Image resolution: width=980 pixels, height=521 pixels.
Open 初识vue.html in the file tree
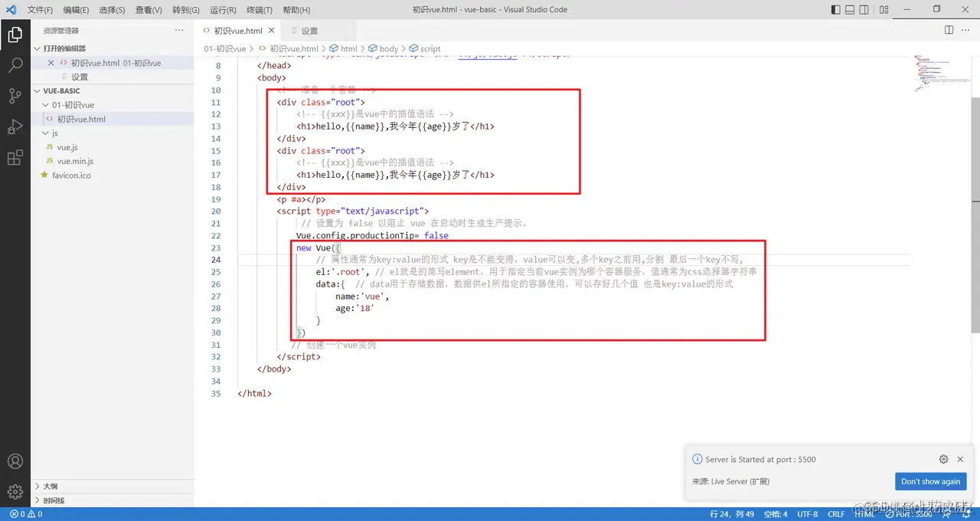tap(112, 119)
